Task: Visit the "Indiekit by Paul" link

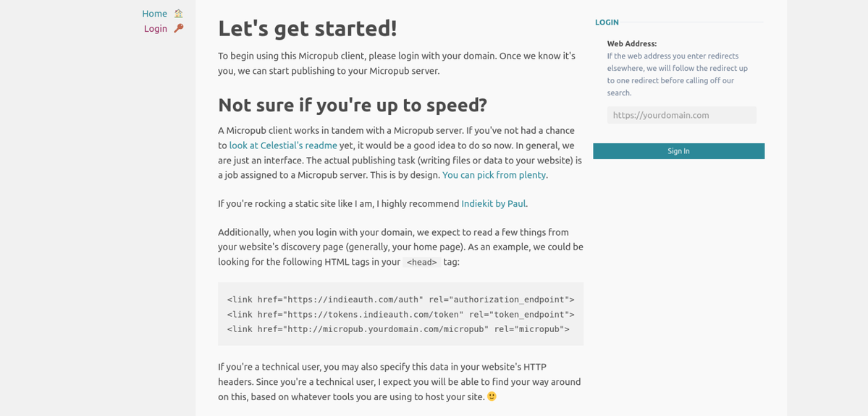Action: point(493,203)
